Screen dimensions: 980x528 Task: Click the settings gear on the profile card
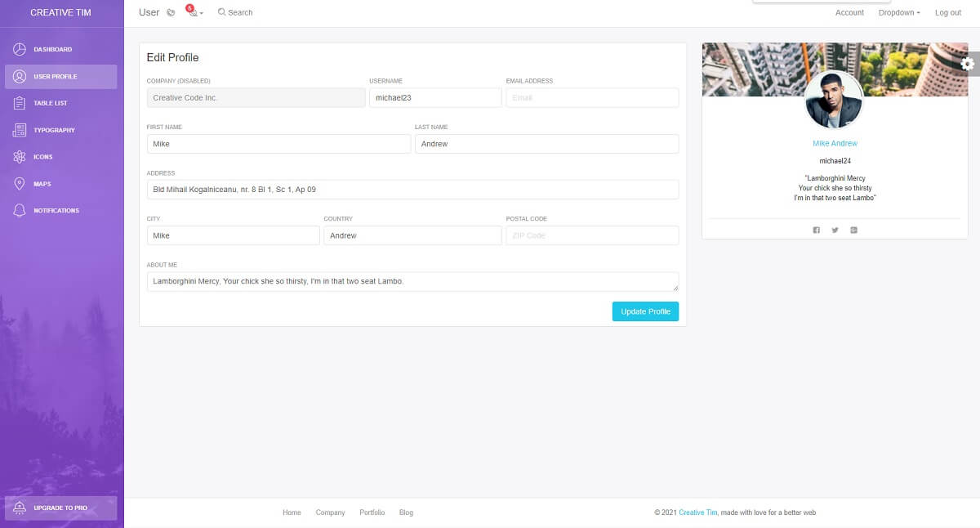(x=968, y=64)
